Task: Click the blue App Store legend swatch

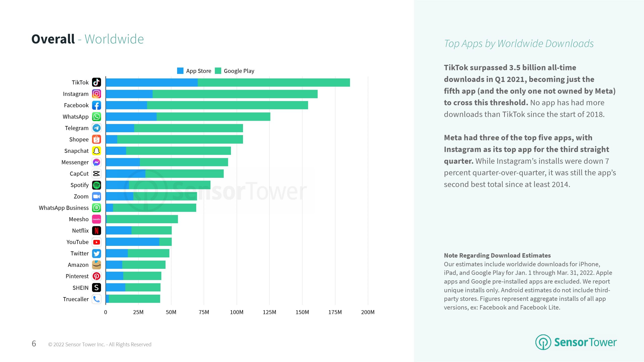Action: (x=180, y=71)
